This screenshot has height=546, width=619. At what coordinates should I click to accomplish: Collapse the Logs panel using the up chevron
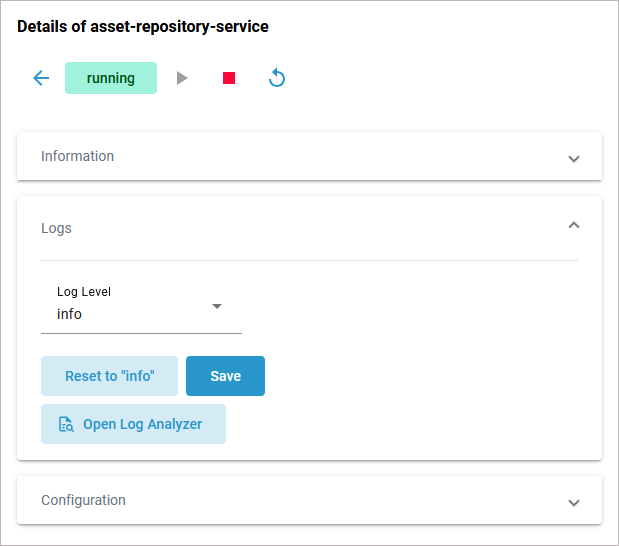pos(574,226)
